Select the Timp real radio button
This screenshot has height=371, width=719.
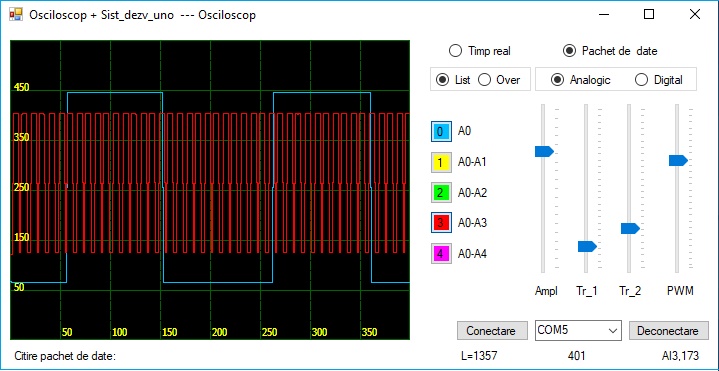point(479,51)
